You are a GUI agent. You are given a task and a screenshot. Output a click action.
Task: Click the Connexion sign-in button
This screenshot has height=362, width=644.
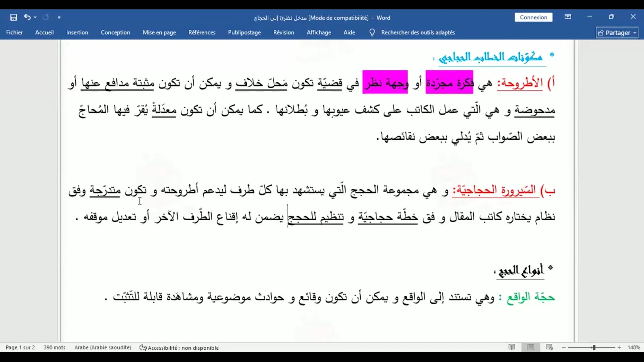(x=534, y=17)
